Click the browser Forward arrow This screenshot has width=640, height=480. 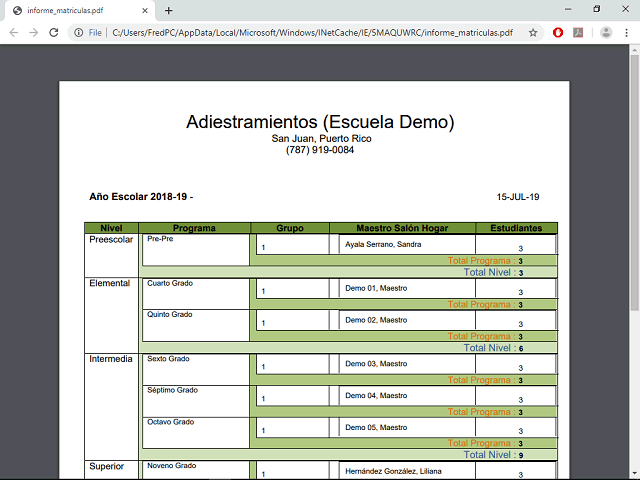(x=33, y=33)
